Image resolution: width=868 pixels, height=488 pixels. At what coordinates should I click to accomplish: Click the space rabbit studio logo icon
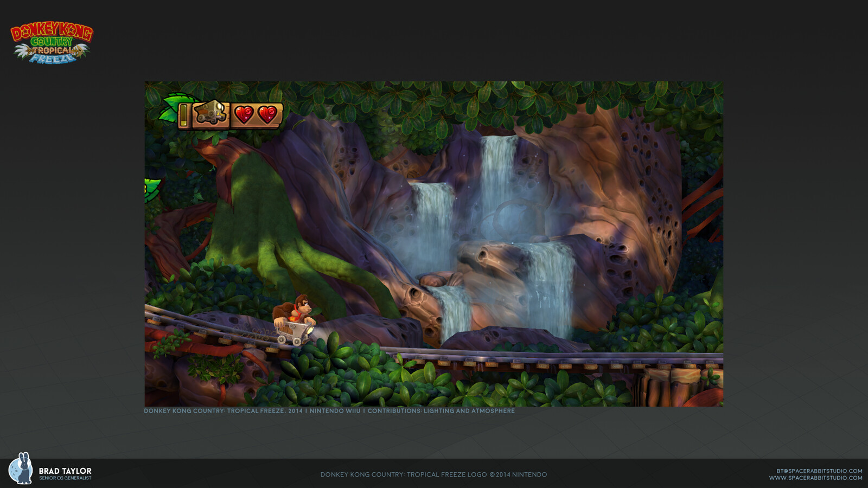(x=21, y=468)
